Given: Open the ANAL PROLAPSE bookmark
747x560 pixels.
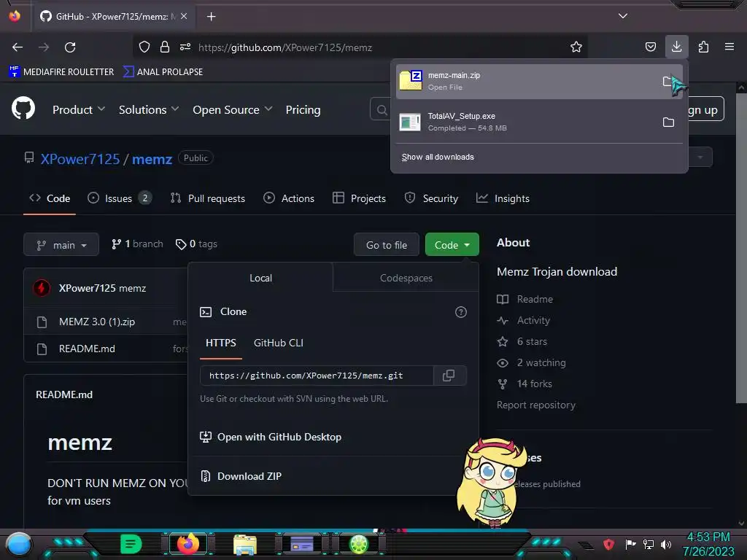Looking at the screenshot, I should (163, 72).
